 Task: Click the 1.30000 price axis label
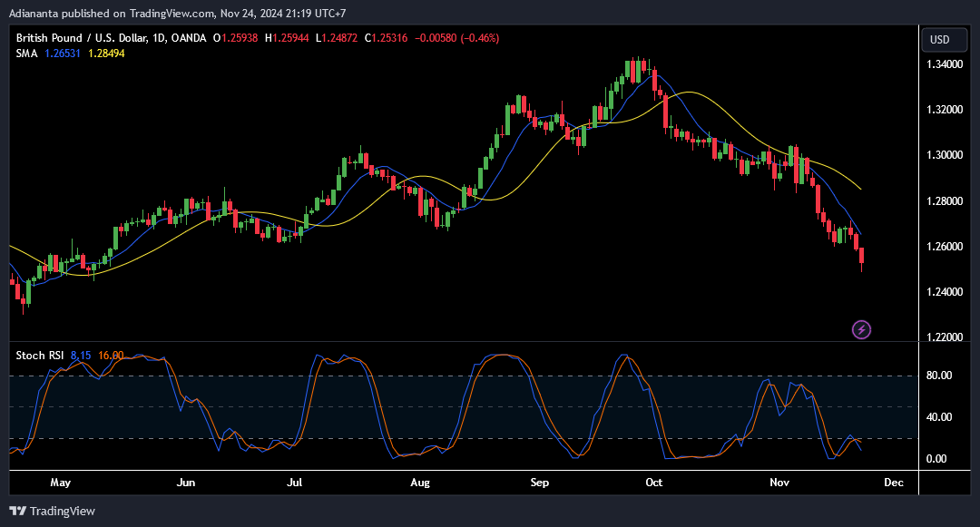[x=945, y=155]
